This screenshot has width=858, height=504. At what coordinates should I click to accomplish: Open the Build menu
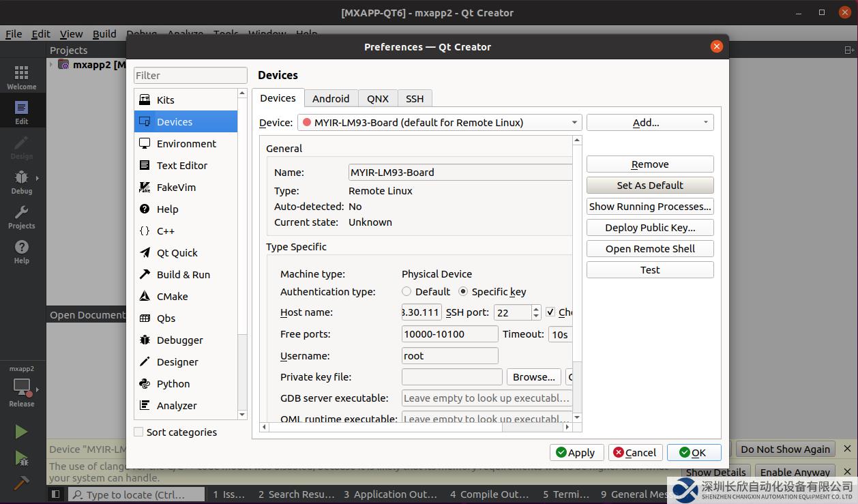click(x=104, y=33)
